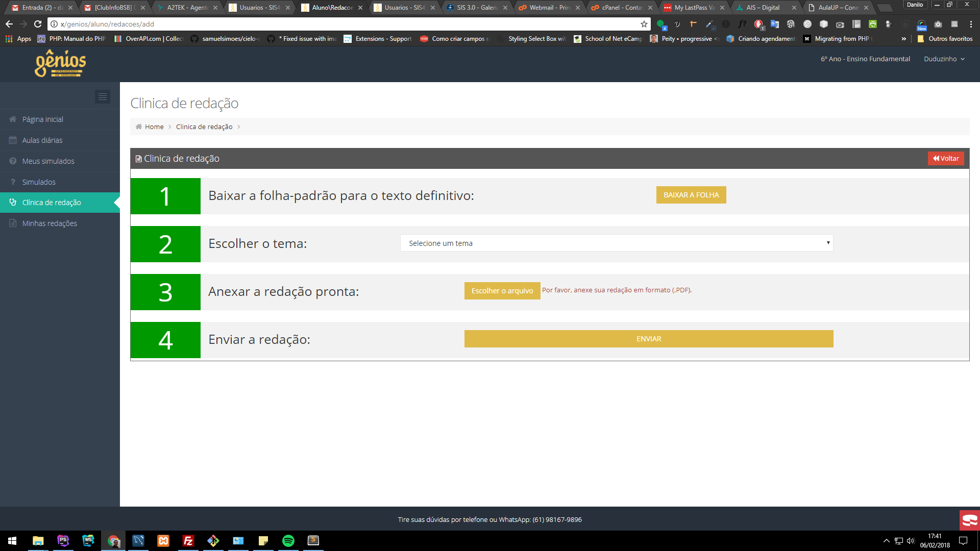Viewport: 980px width, 551px height.
Task: Click the Minhas redações document icon
Action: coord(13,223)
